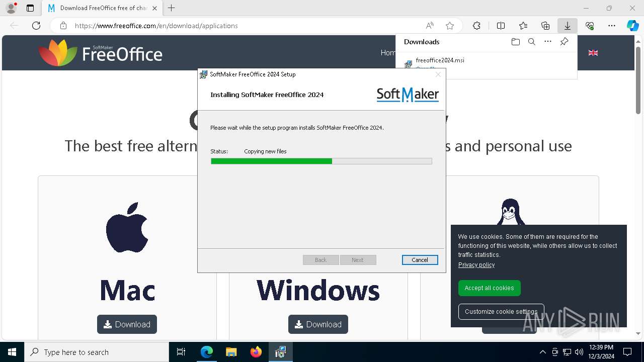
Task: Open Downloads panel more options
Action: tap(548, 42)
